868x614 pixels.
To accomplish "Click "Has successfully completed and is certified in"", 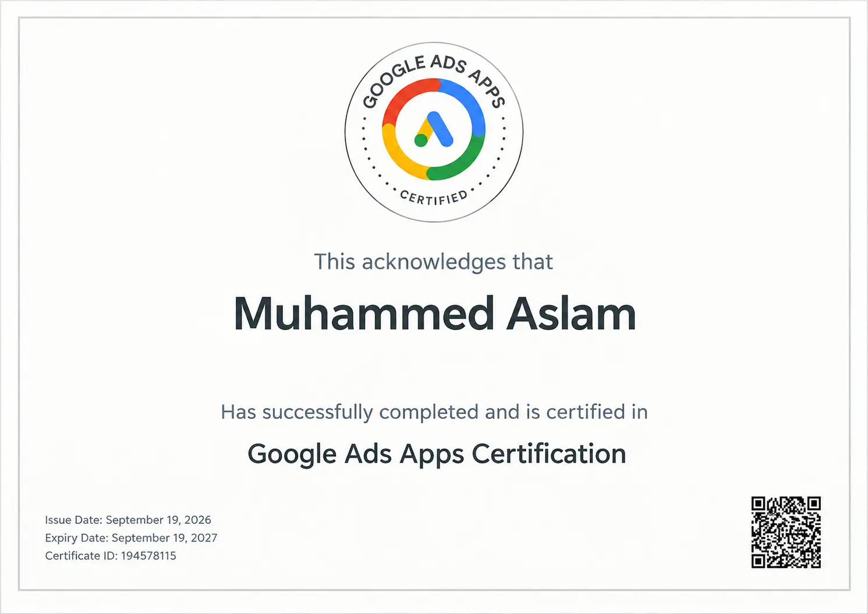I will [434, 412].
